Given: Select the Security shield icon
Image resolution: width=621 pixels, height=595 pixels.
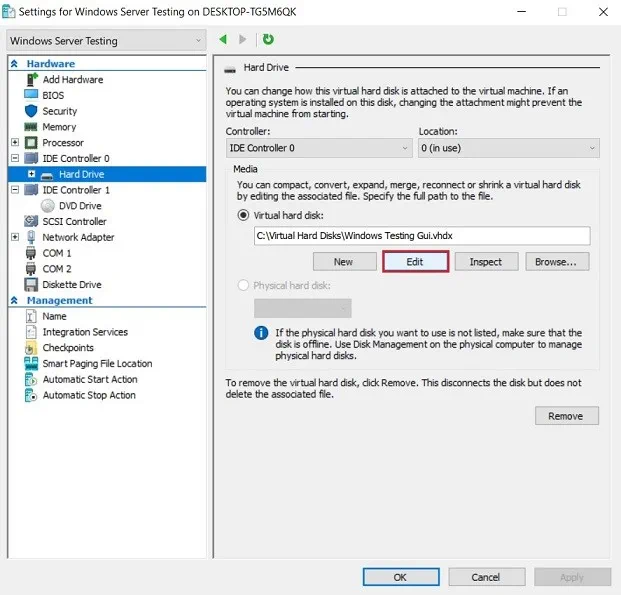Looking at the screenshot, I should (x=31, y=111).
